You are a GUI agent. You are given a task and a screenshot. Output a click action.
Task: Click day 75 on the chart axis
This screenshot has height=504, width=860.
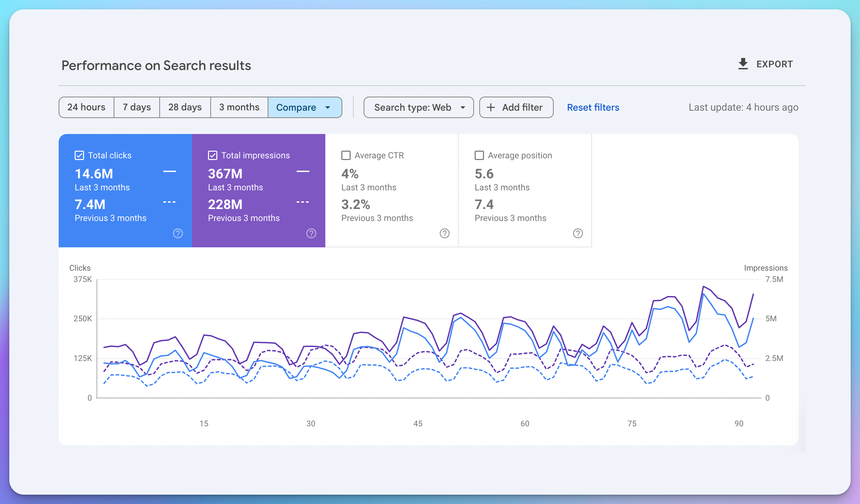pyautogui.click(x=632, y=423)
